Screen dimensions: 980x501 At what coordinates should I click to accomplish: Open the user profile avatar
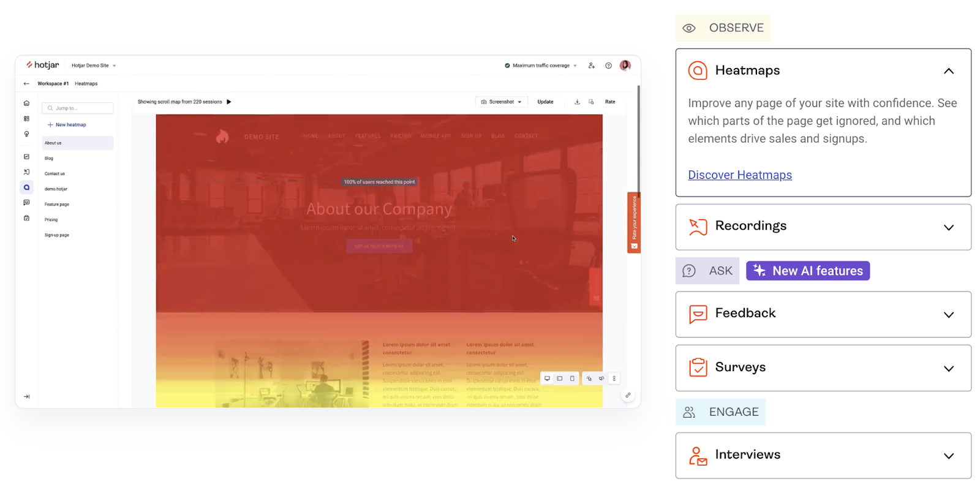point(625,66)
